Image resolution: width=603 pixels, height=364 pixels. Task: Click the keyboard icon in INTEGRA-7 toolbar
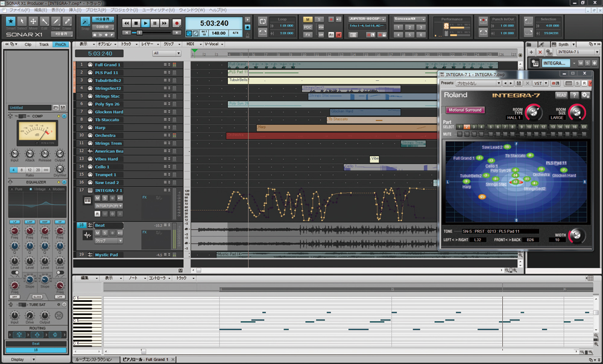point(569,83)
